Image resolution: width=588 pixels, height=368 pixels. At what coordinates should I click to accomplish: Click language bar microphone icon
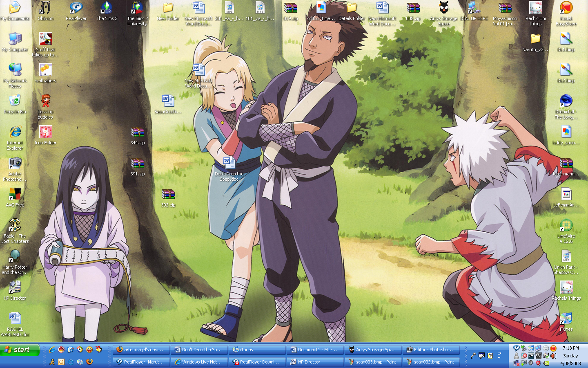click(x=473, y=356)
